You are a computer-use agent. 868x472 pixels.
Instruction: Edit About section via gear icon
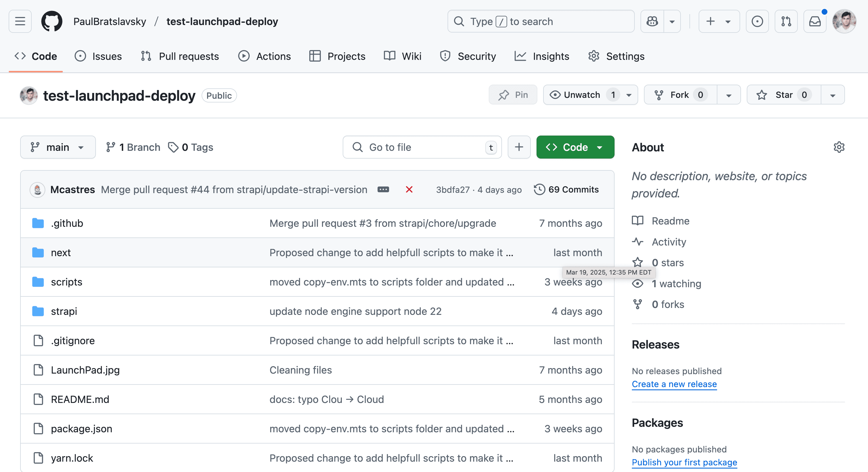tap(839, 147)
